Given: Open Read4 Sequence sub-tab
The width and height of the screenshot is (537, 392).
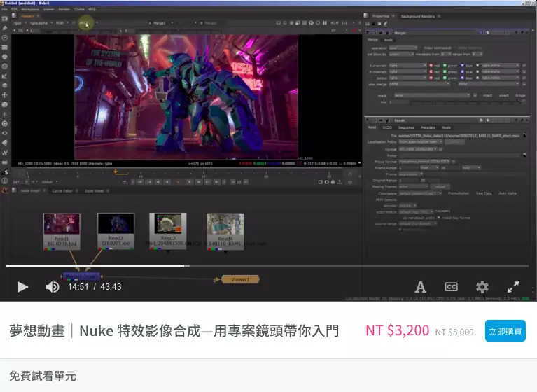Looking at the screenshot, I should point(406,127).
